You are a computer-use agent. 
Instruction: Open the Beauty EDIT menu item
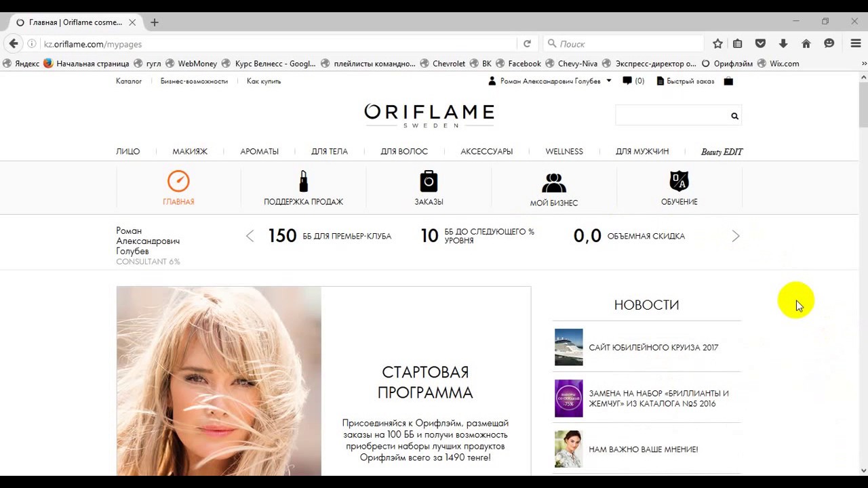pyautogui.click(x=722, y=152)
